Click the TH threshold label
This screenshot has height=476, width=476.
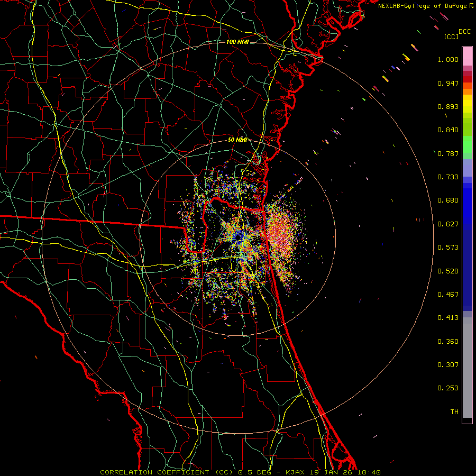coord(454,412)
